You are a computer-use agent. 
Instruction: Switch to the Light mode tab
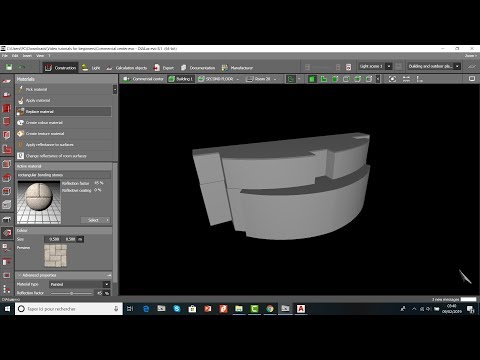click(x=91, y=68)
